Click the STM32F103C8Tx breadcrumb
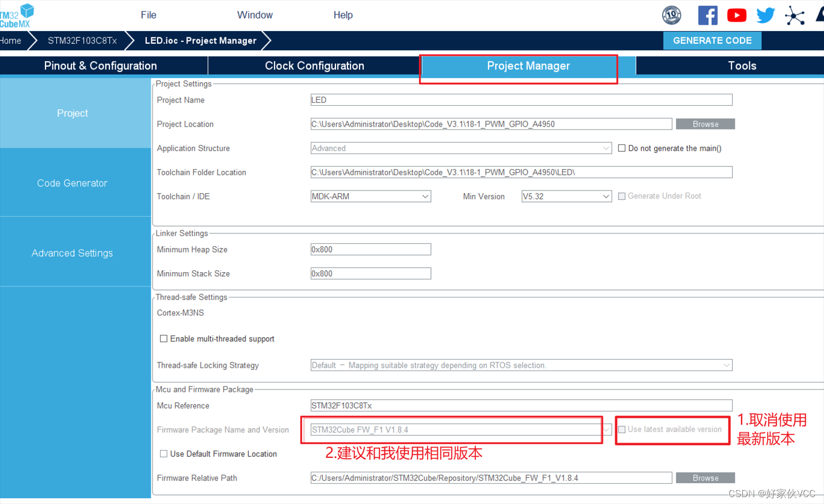824x504 pixels. coord(82,41)
